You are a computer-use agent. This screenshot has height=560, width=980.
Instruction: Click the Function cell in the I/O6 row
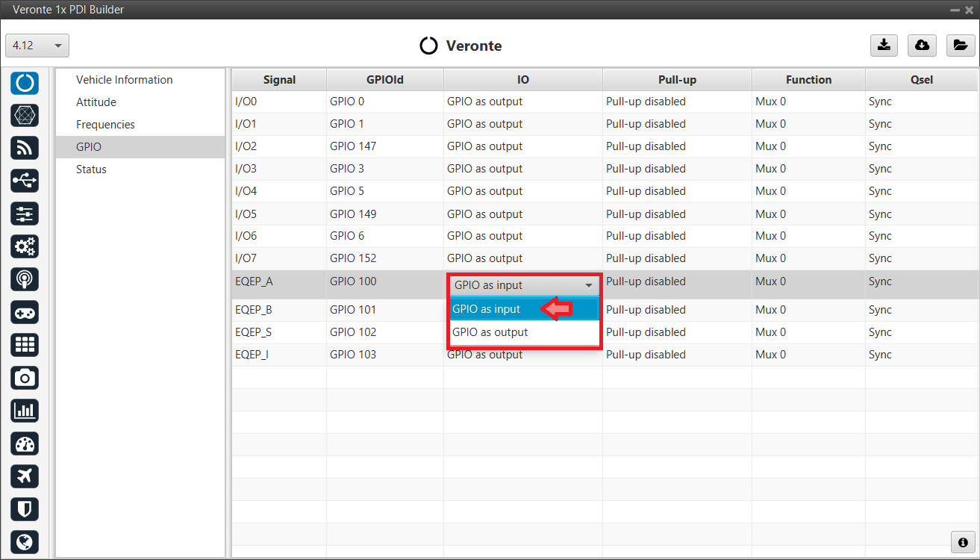point(808,236)
